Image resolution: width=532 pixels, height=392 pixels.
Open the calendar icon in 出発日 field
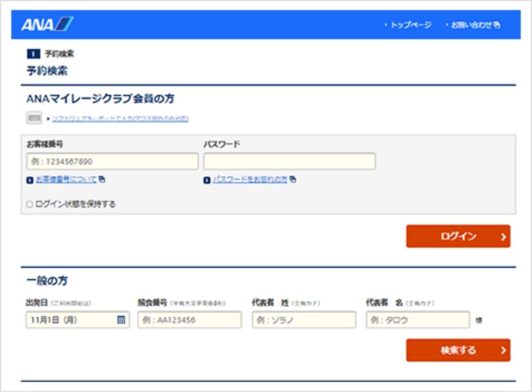coord(121,320)
